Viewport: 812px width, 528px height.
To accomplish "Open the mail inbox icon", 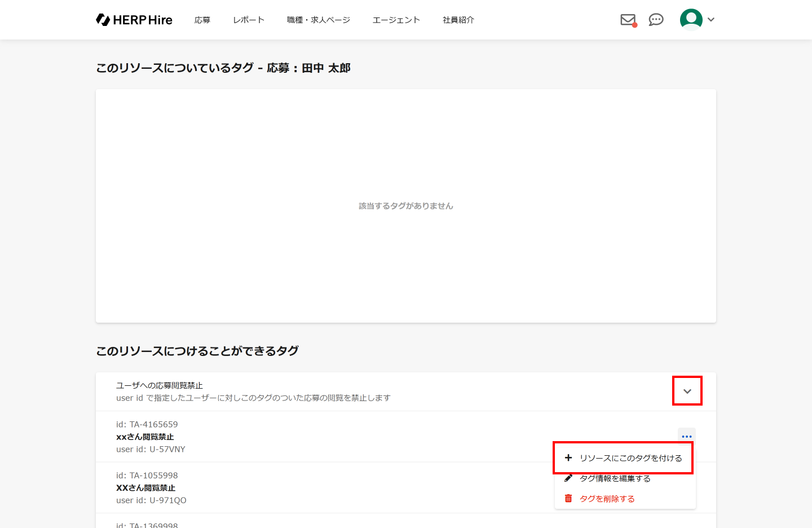I will [628, 20].
